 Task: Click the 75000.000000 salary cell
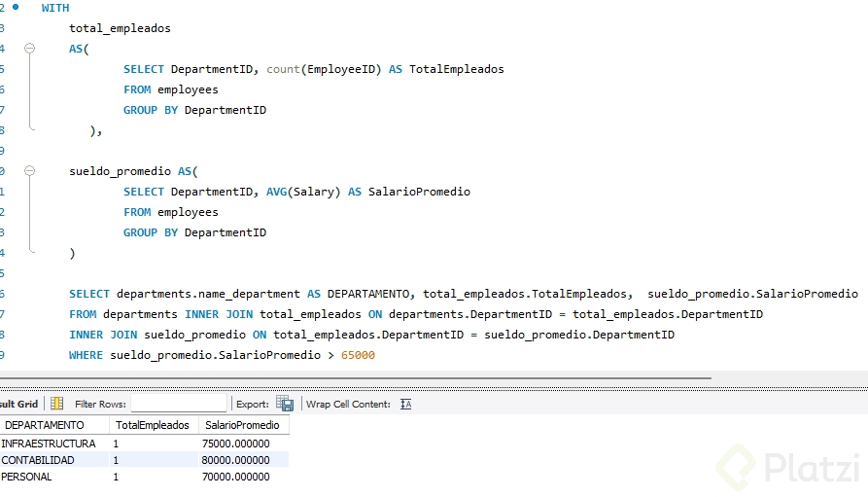244,444
